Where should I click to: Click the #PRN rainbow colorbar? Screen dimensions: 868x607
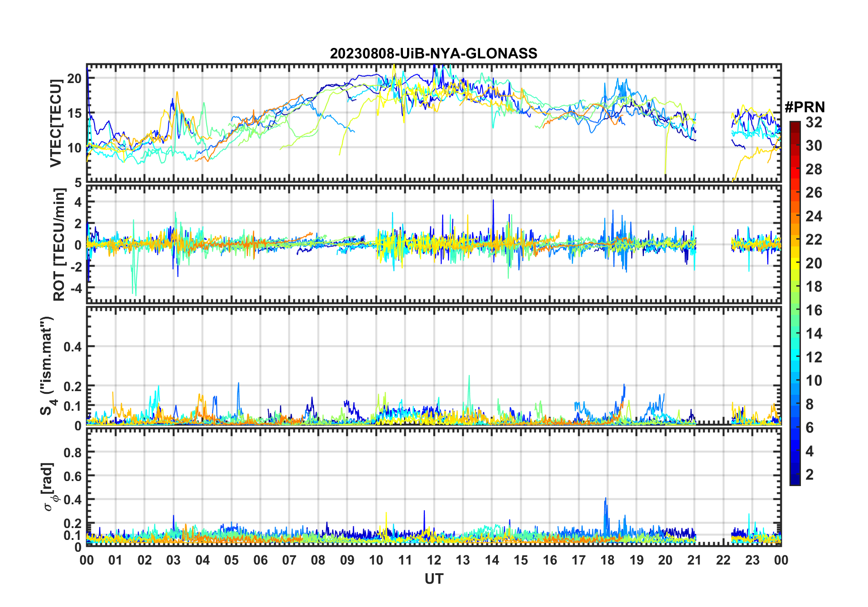coord(795,303)
